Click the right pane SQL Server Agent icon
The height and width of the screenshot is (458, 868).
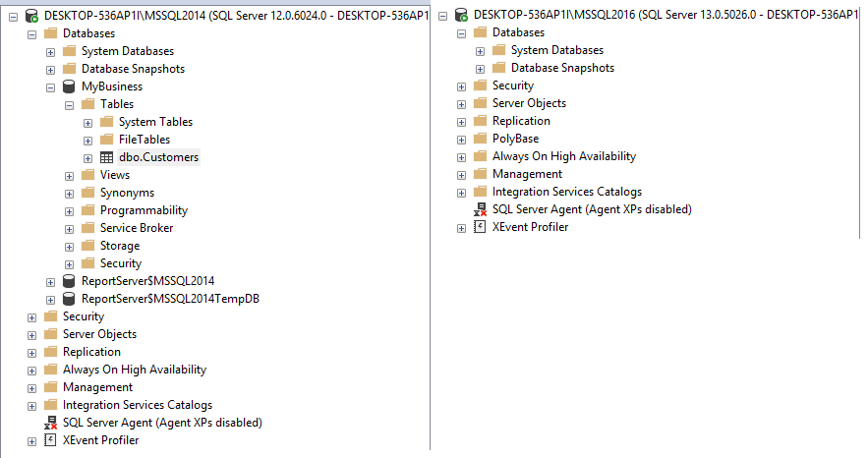pos(480,209)
